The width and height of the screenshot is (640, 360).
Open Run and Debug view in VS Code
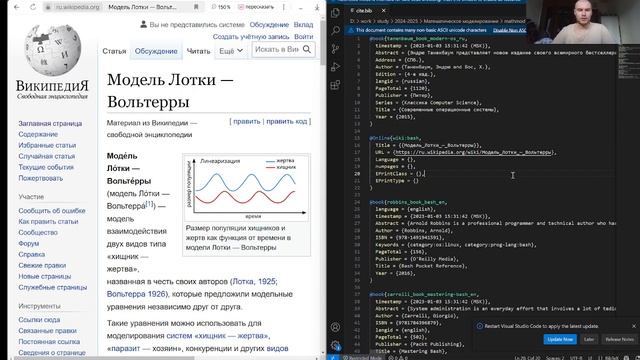point(336,67)
